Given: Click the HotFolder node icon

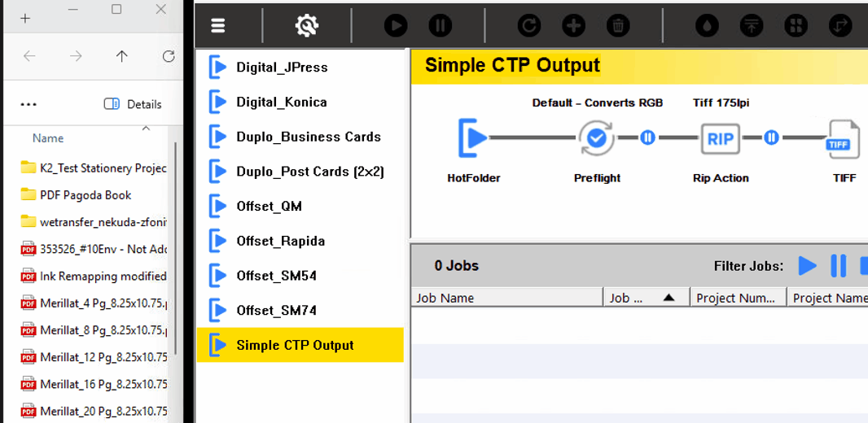Looking at the screenshot, I should [473, 137].
